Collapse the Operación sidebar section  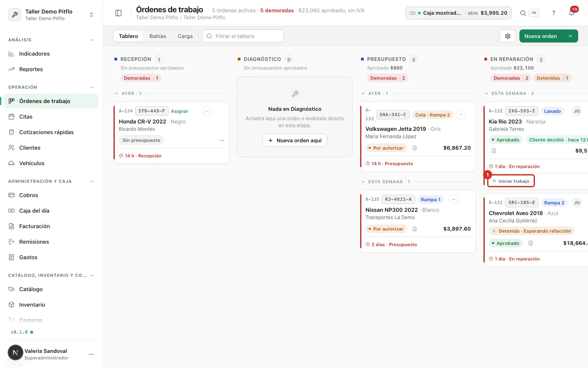click(92, 88)
